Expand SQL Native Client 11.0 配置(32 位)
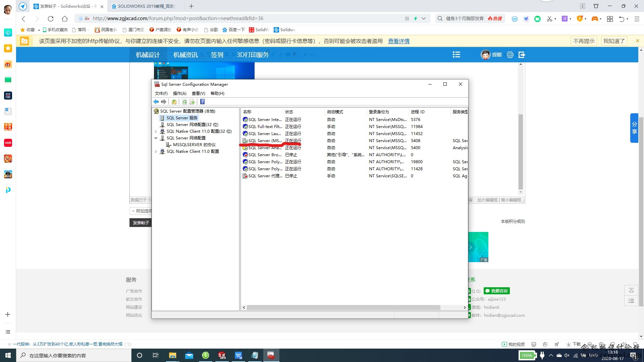This screenshot has height=362, width=644. 156,131
